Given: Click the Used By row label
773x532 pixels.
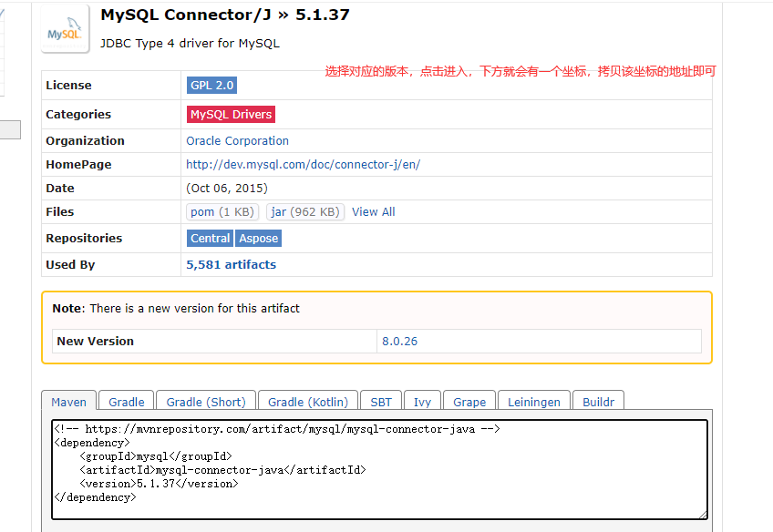Looking at the screenshot, I should pyautogui.click(x=70, y=265).
